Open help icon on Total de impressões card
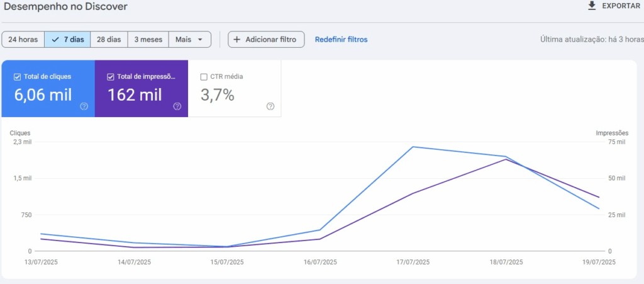Image resolution: width=644 pixels, height=284 pixels. [x=177, y=106]
